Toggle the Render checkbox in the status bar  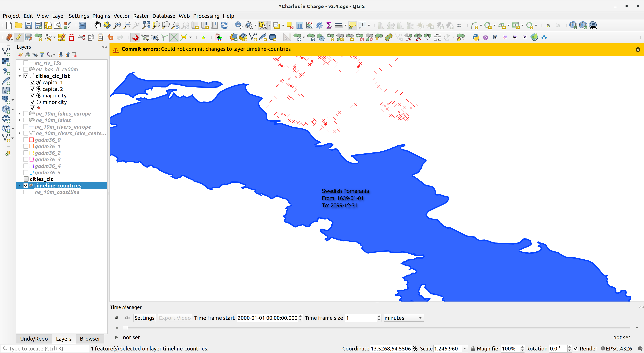(576, 348)
